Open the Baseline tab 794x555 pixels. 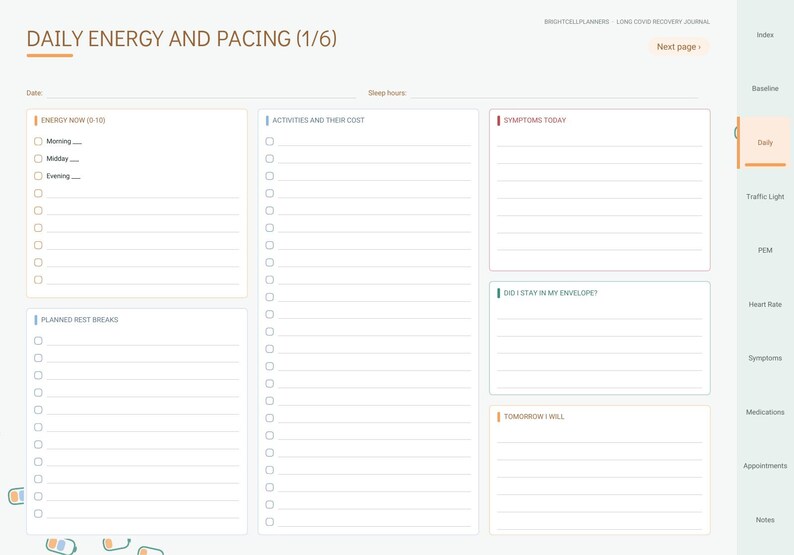pos(765,89)
